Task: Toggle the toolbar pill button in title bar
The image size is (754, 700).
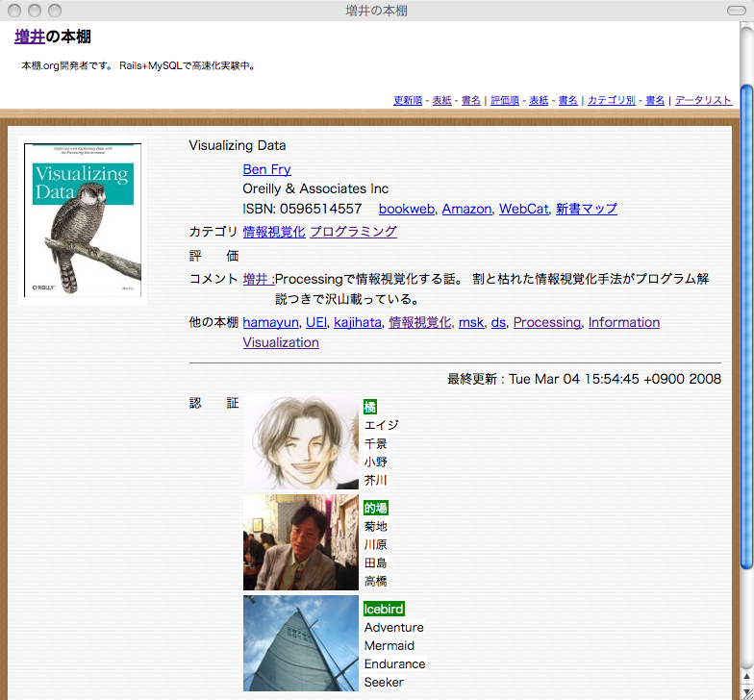Action: 737,10
